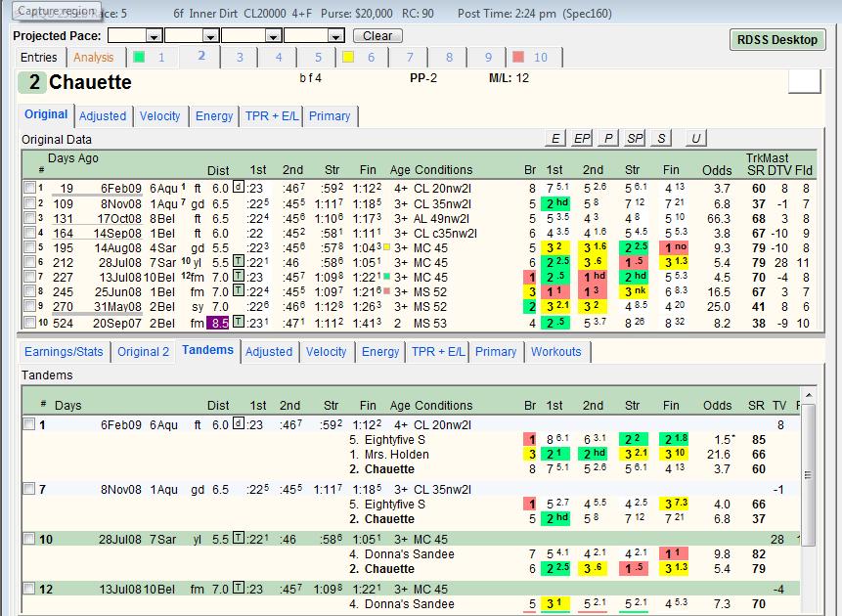Clear the projected pace selections
Screen dimensions: 842x616
(377, 36)
